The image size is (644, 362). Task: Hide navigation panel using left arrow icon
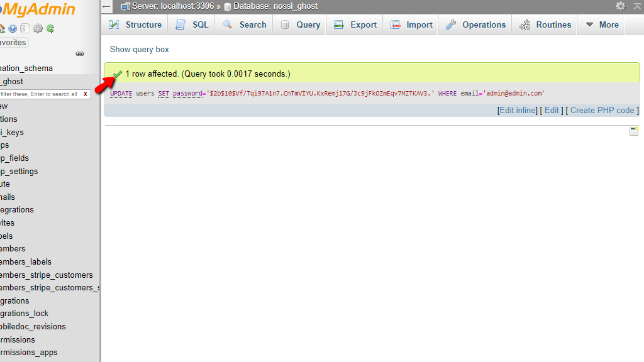point(106,6)
